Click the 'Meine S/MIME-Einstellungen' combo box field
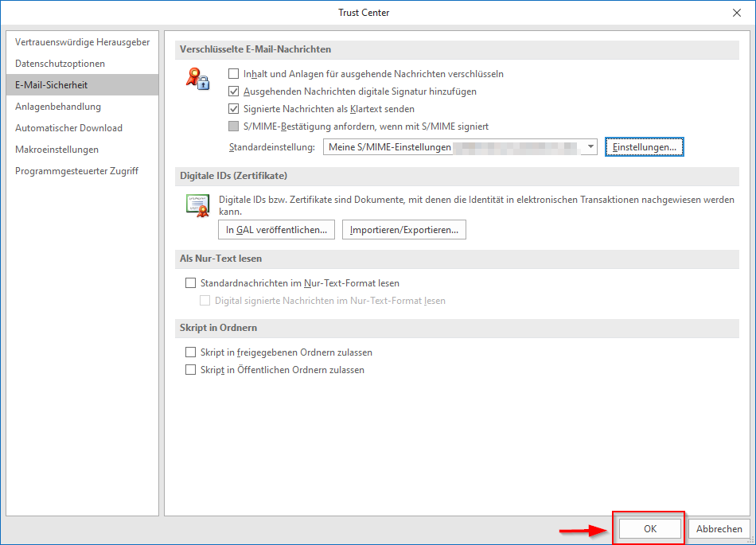 pos(452,147)
